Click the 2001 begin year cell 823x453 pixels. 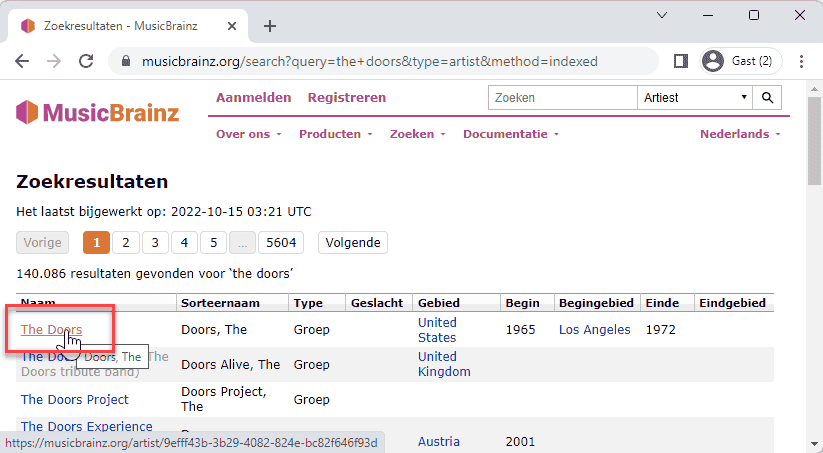(x=520, y=441)
